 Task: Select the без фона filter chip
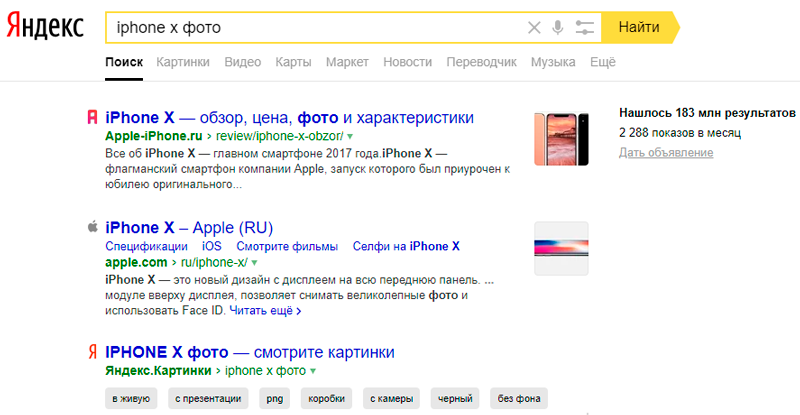click(x=519, y=399)
